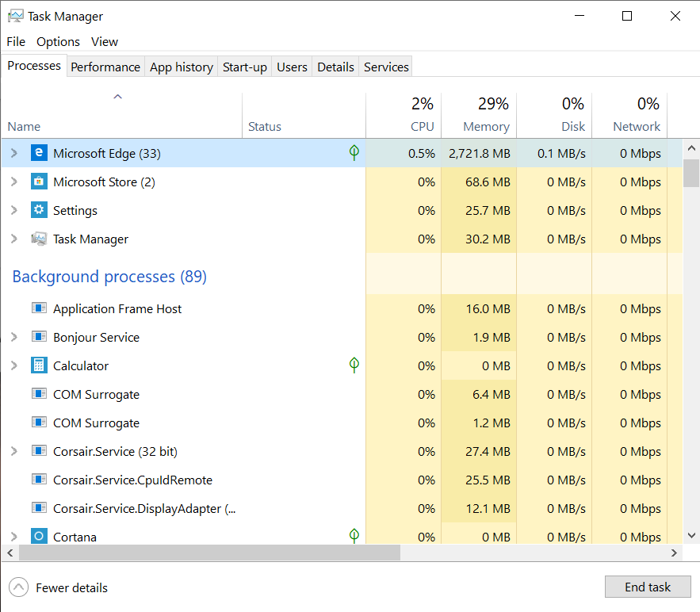Expand the Task Manager process entry
The height and width of the screenshot is (612, 700).
click(14, 239)
